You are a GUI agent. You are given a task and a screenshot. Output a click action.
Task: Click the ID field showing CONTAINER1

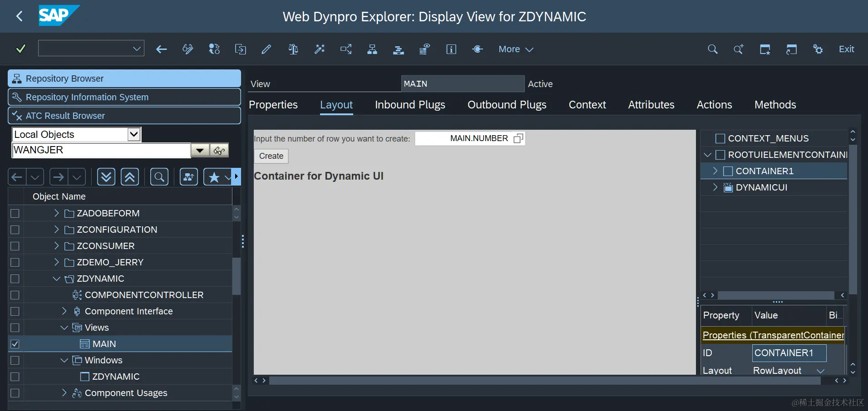pyautogui.click(x=789, y=353)
